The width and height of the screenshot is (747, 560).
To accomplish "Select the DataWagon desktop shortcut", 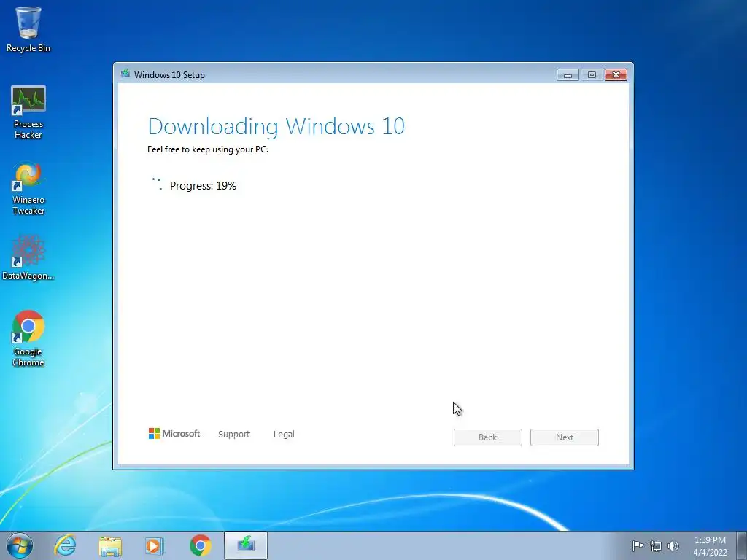I will (28, 257).
